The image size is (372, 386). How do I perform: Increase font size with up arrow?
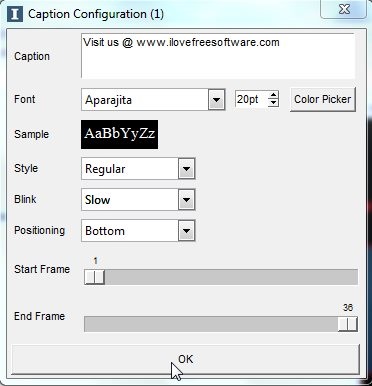coord(273,95)
